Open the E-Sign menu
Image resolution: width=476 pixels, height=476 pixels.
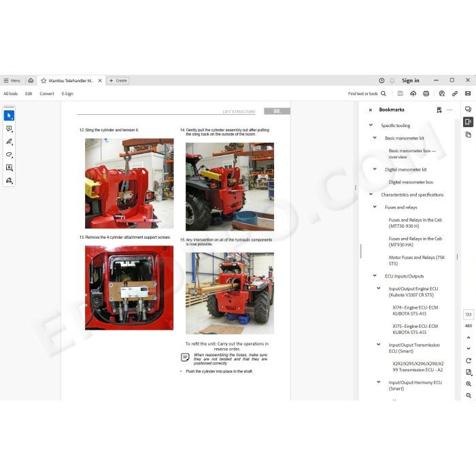[x=67, y=94]
